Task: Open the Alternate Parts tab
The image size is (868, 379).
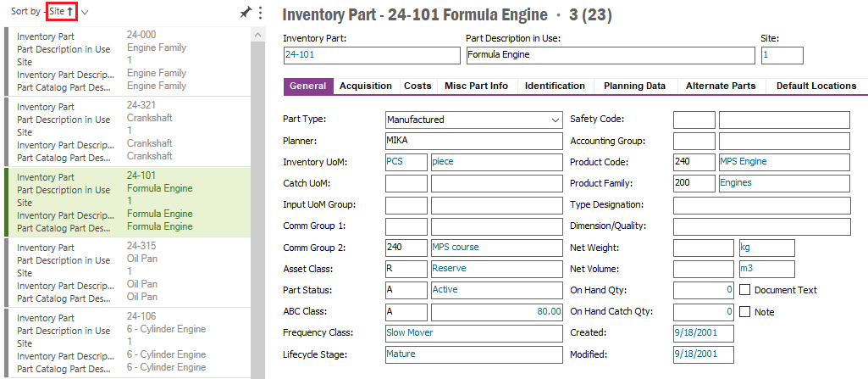Action: coord(720,86)
